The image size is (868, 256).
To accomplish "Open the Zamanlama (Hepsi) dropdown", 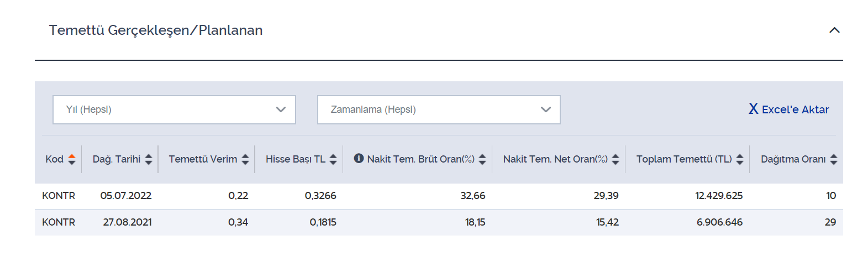I will (x=439, y=109).
